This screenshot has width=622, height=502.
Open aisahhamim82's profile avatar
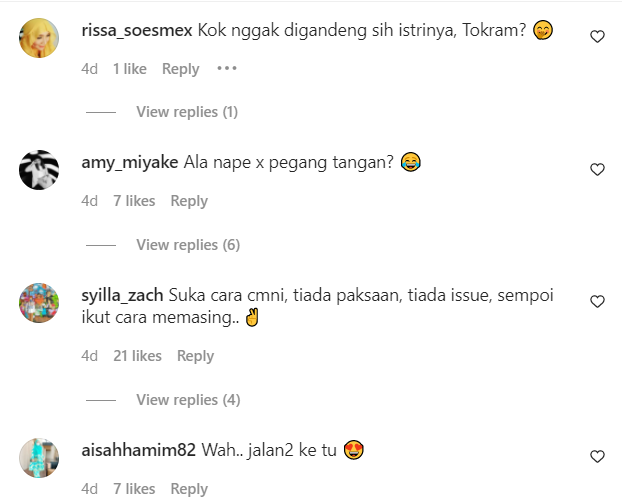(x=39, y=458)
